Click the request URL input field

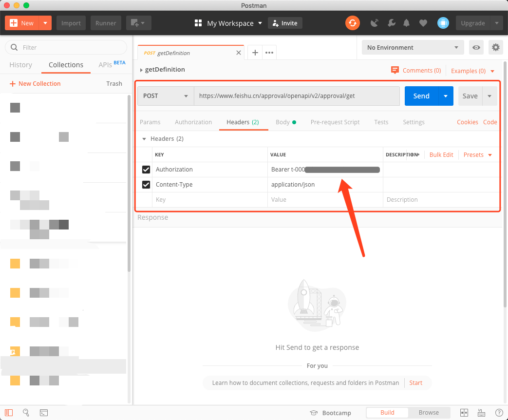click(x=297, y=96)
